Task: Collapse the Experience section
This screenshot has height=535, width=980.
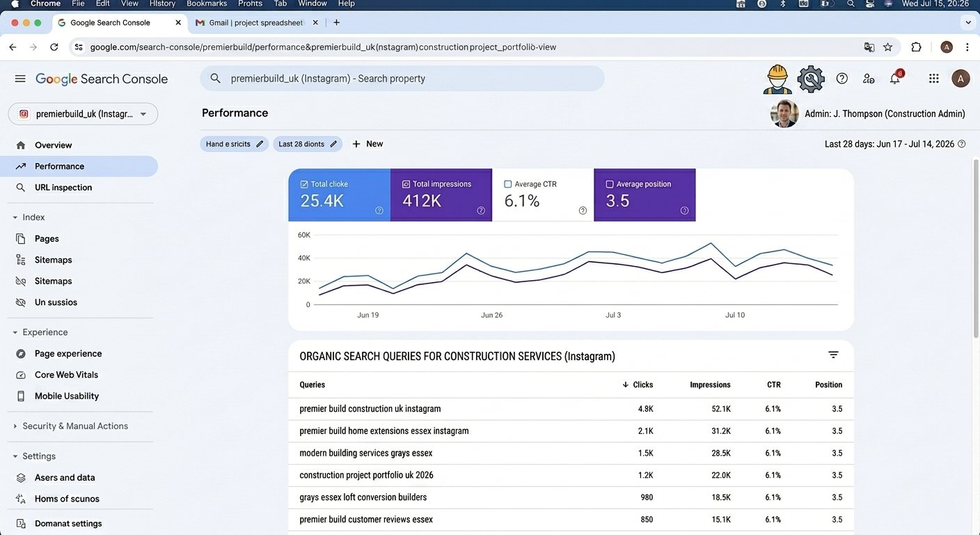Action: 15,332
